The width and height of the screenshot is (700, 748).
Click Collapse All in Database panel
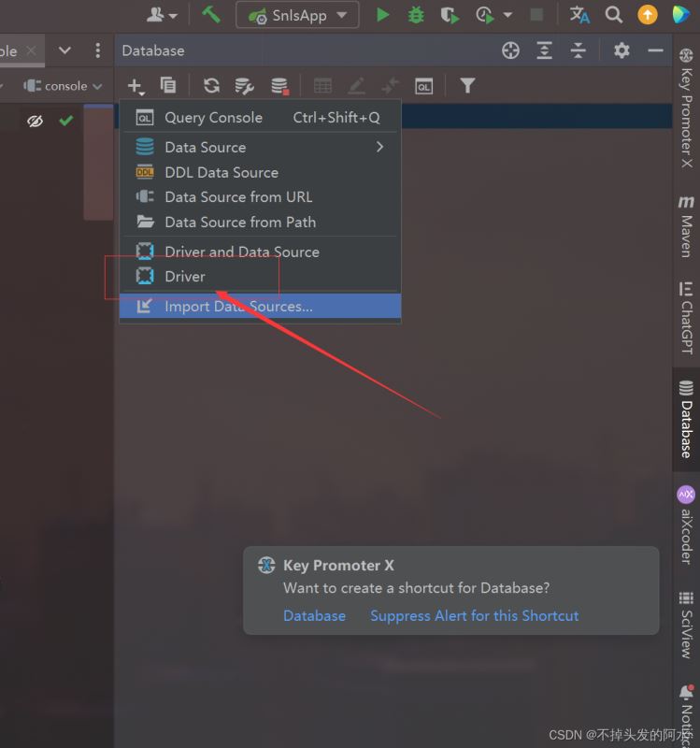(578, 50)
